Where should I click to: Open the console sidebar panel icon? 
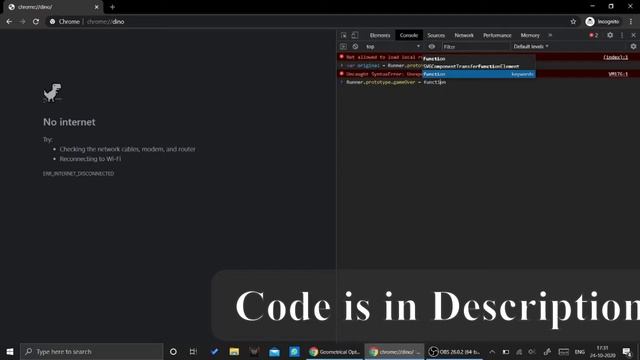click(x=343, y=47)
